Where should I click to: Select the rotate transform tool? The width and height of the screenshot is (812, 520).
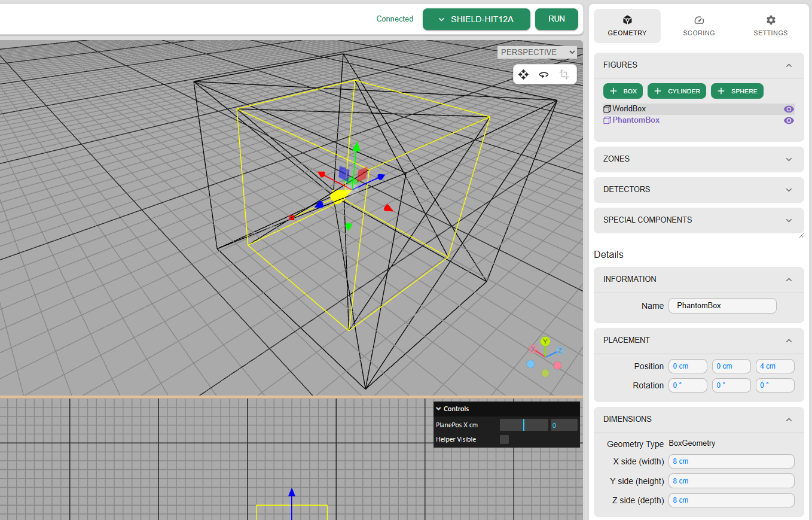[x=544, y=74]
